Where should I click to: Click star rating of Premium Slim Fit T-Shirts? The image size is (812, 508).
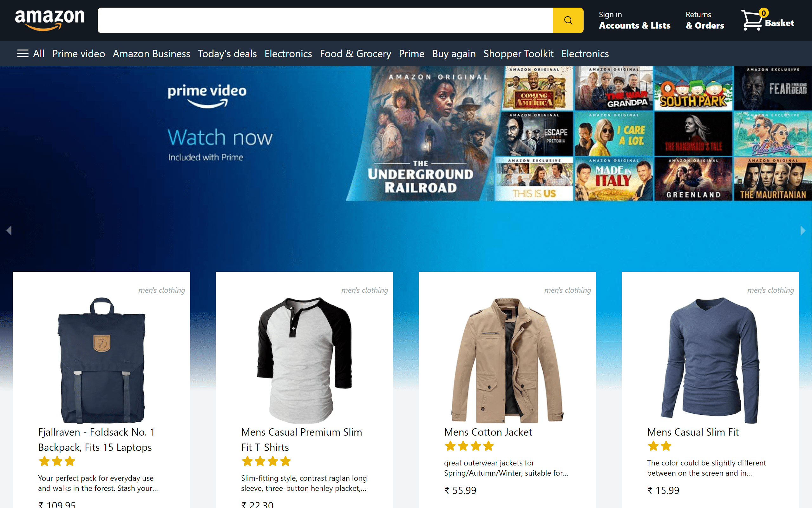pos(266,461)
